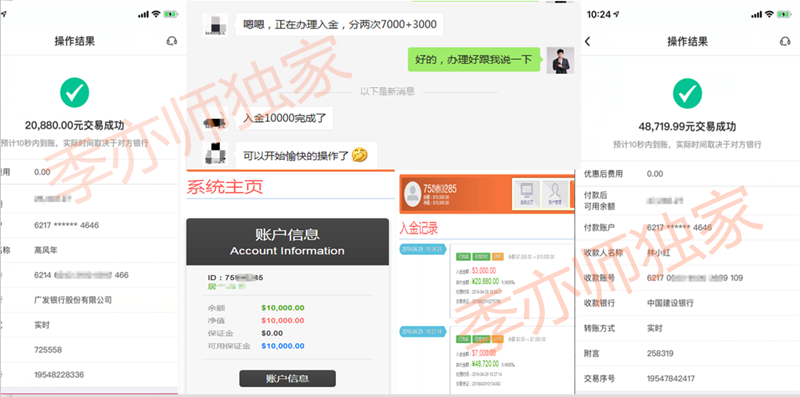Open the 账户管理 person icon in orange header
The image size is (800, 397).
coord(555,194)
